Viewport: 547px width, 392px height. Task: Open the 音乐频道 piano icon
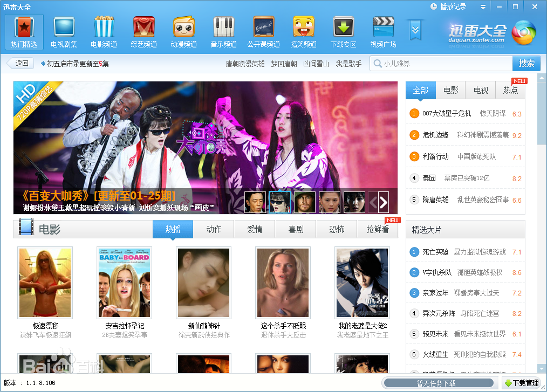point(224,32)
